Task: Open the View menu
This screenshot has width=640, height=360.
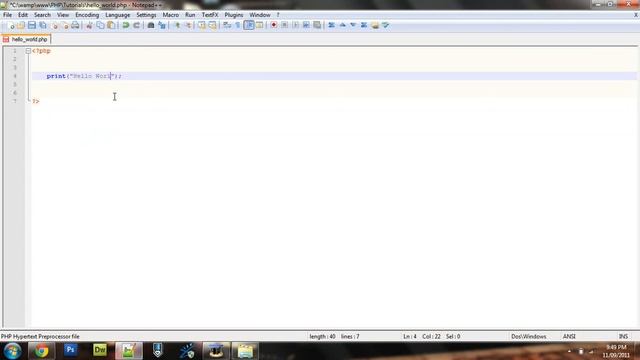Action: pos(63,15)
